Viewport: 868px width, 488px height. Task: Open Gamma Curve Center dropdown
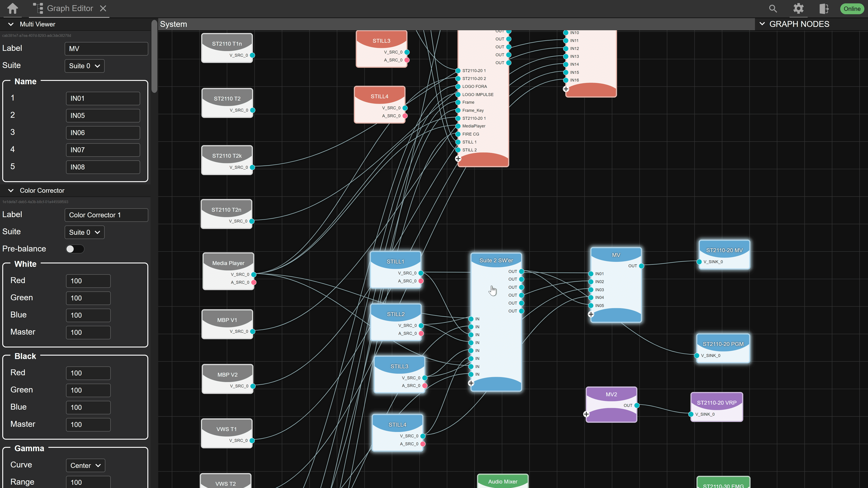click(x=85, y=465)
